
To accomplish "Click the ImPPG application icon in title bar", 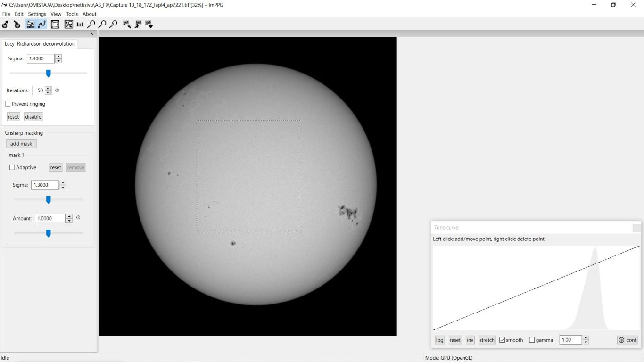I will [4, 4].
